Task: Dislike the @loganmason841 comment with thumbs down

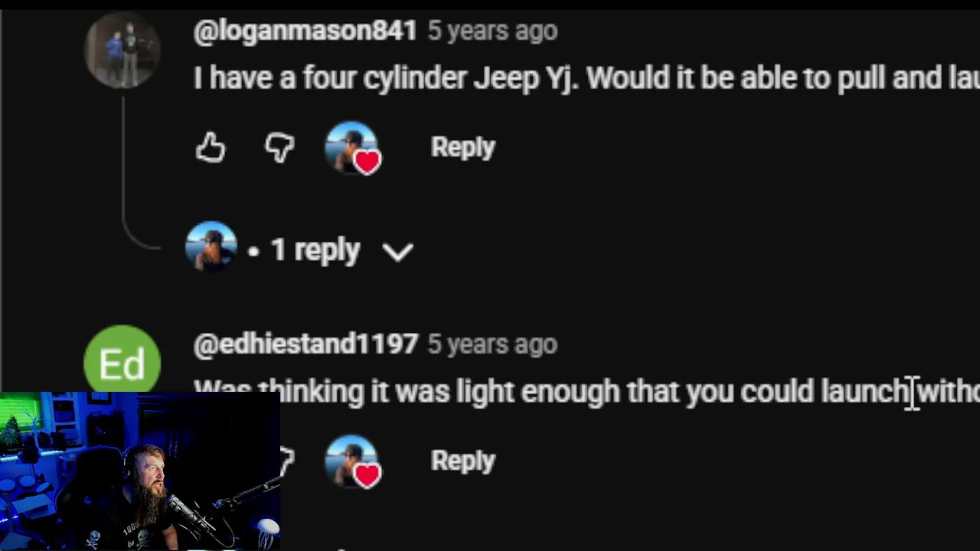Action: click(279, 147)
